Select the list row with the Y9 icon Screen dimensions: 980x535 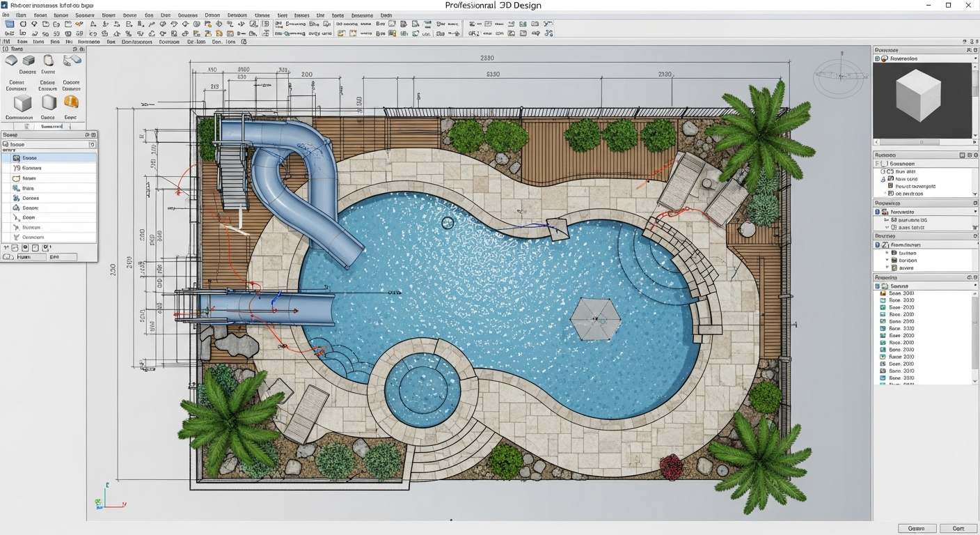pos(49,168)
